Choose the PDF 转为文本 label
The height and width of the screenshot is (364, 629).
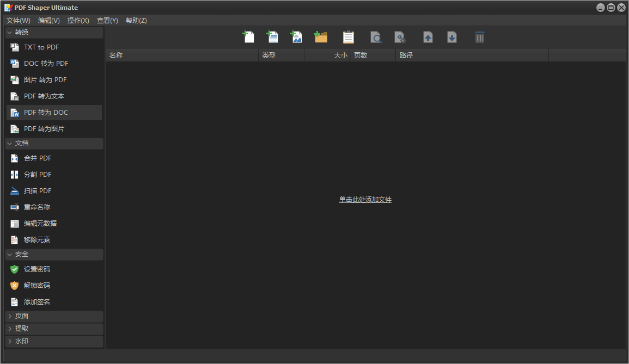coord(44,96)
